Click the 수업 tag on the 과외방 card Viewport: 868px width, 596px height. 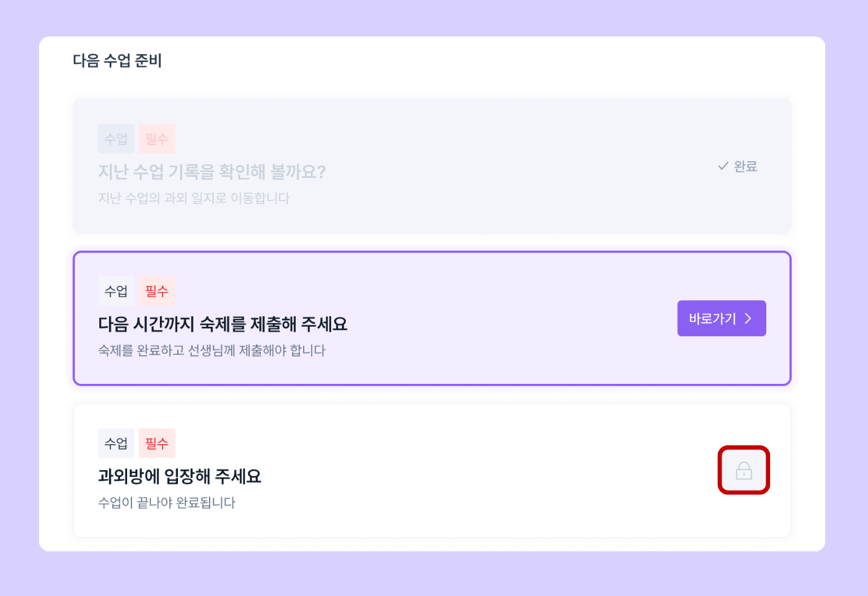coord(116,443)
